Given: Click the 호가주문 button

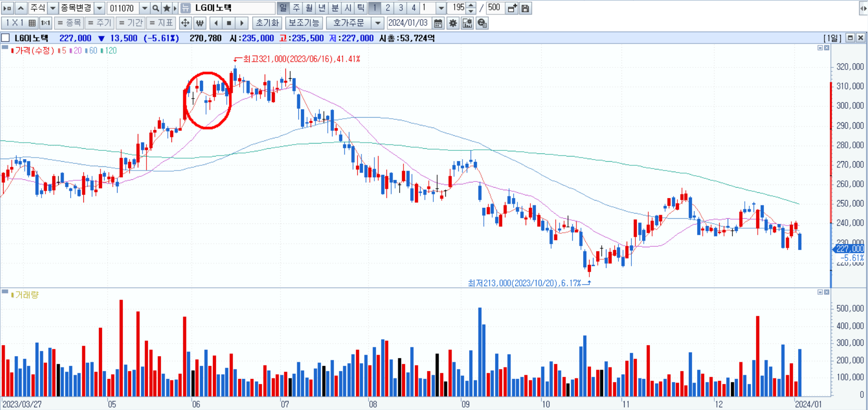Looking at the screenshot, I should 349,23.
